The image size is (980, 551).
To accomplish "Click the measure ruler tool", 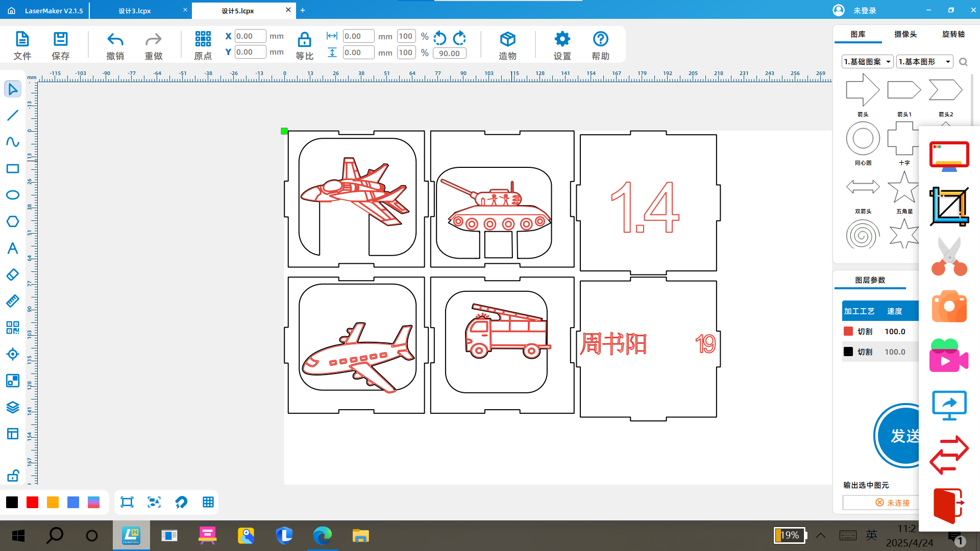I will (x=13, y=301).
